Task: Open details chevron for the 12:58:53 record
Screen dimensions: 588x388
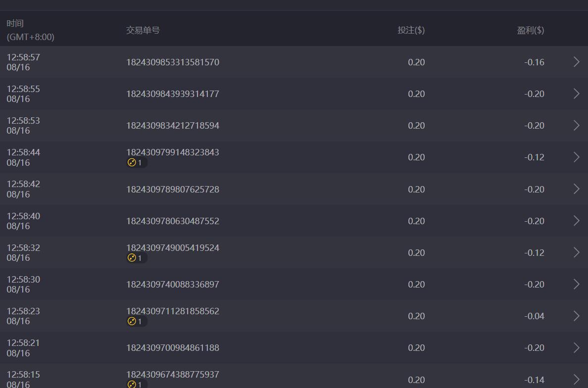Action: pyautogui.click(x=576, y=125)
